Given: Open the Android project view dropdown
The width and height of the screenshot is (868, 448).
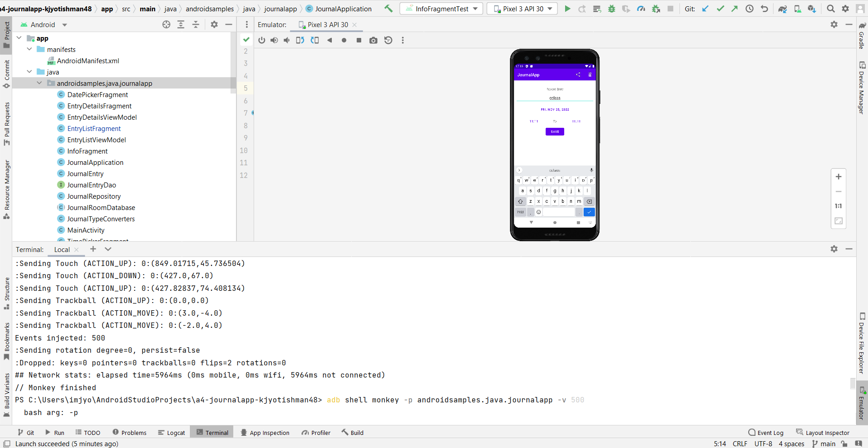Looking at the screenshot, I should tap(44, 25).
